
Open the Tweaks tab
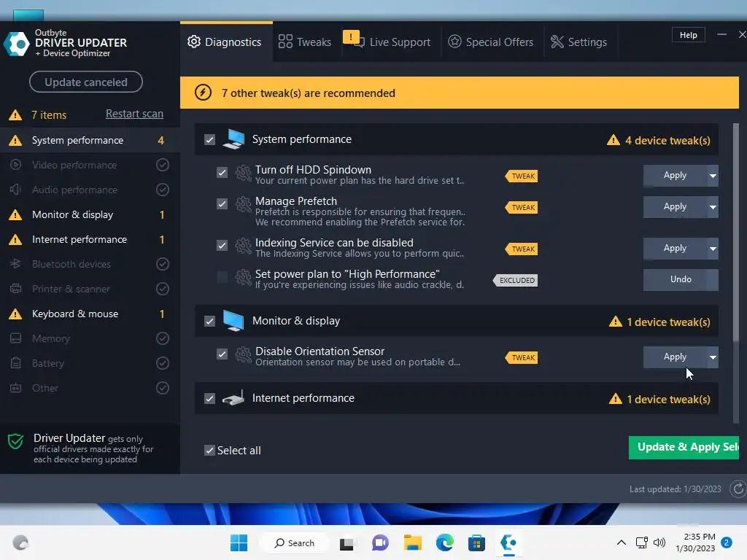click(x=305, y=42)
